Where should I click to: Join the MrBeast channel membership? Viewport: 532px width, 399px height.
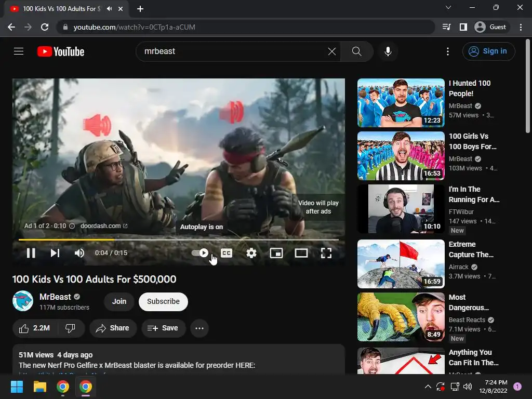click(x=119, y=302)
